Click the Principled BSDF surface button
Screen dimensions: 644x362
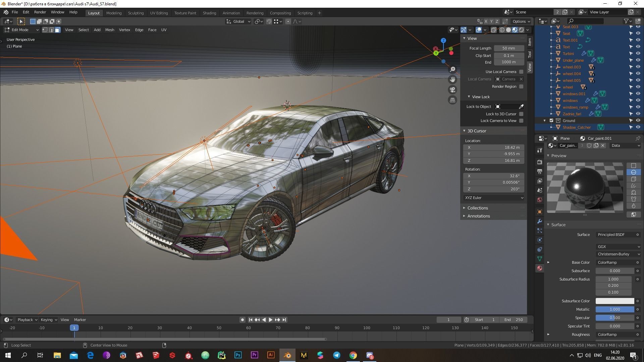pos(619,235)
